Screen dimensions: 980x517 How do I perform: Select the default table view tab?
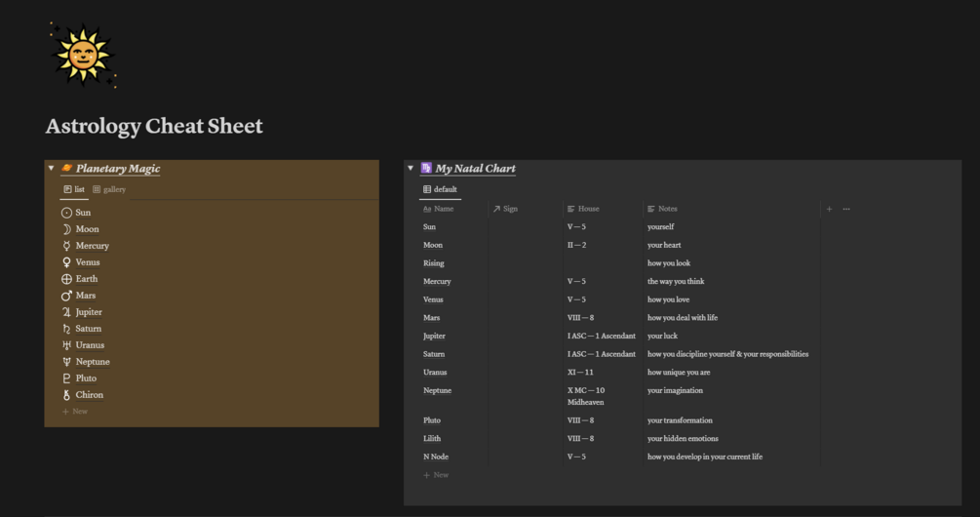point(440,189)
